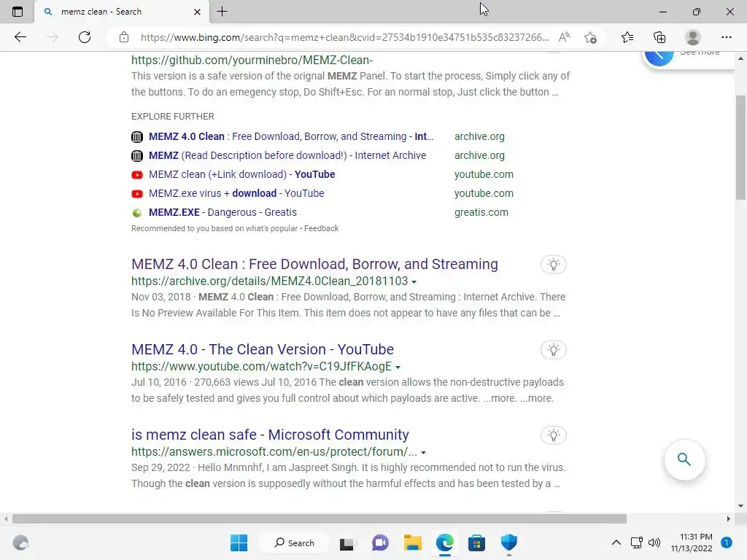
Task: Open MEMZ clean (+Link download) YouTube link
Action: point(242,175)
